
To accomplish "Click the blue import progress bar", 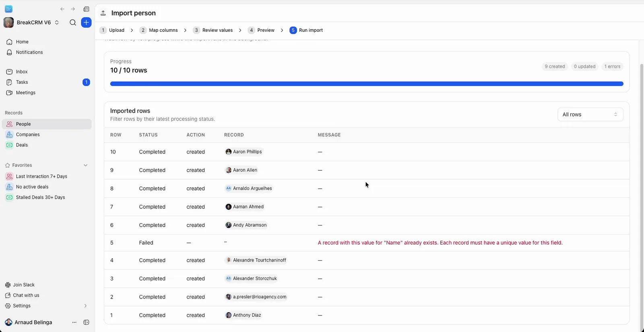I will click(x=367, y=84).
